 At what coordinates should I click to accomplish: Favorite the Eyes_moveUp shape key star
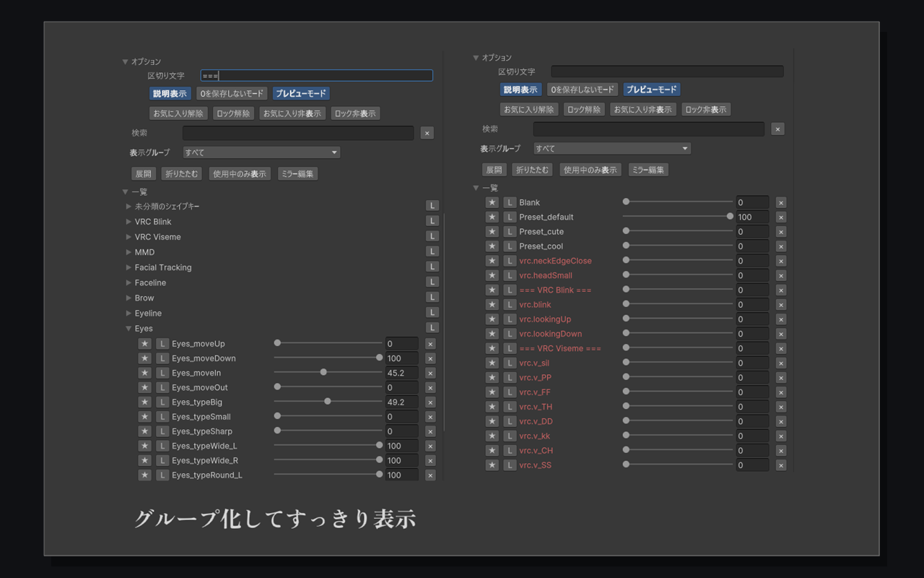144,344
